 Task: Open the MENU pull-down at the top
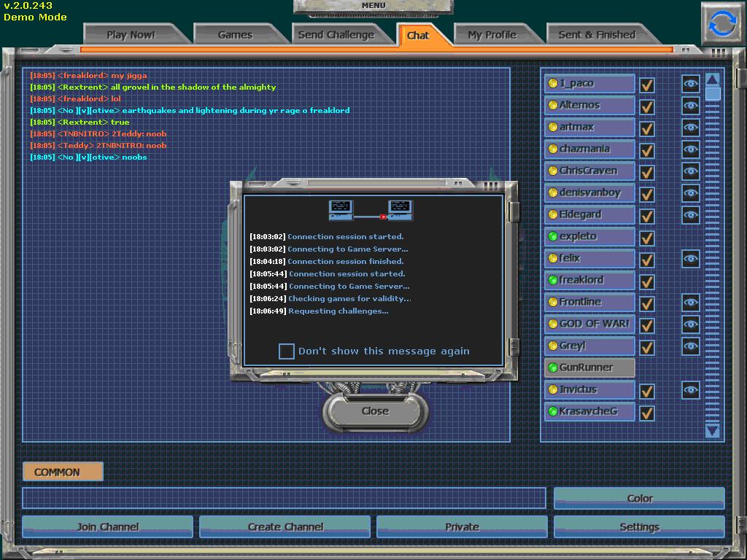[x=373, y=7]
